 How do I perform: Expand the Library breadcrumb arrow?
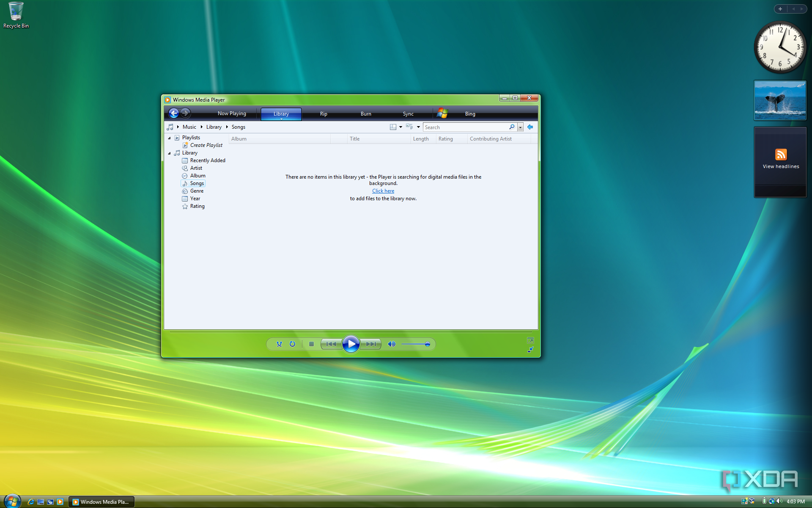tap(227, 127)
